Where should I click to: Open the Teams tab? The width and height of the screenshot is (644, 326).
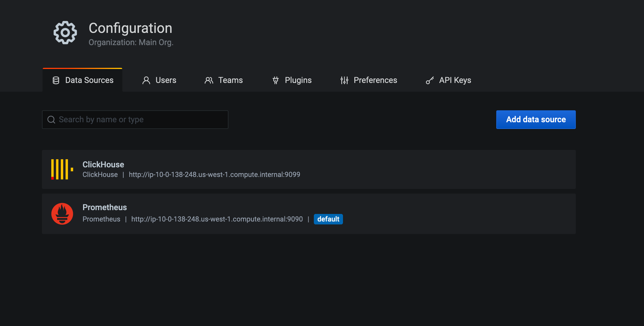point(230,80)
